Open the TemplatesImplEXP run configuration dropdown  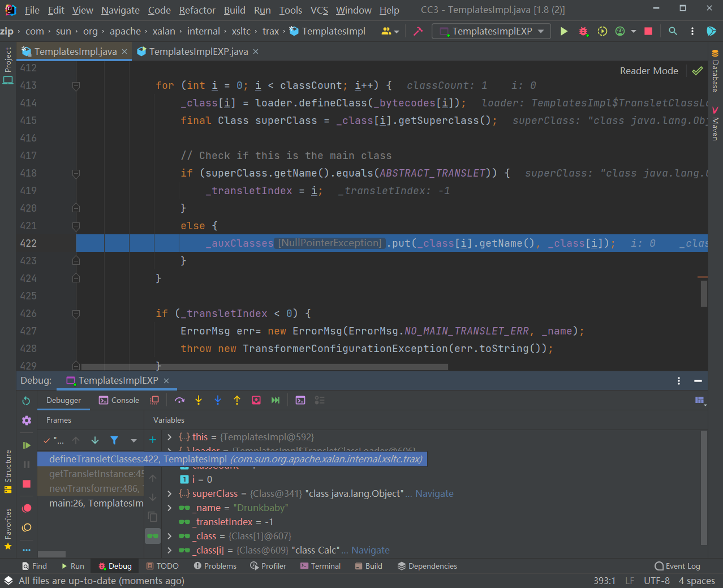tap(491, 31)
